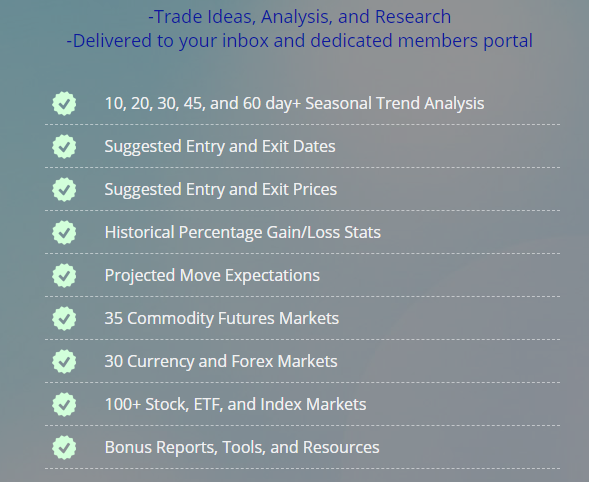Select the 100+ Stock, ETF, and Index Markets entry
This screenshot has height=482, width=589.
[236, 405]
